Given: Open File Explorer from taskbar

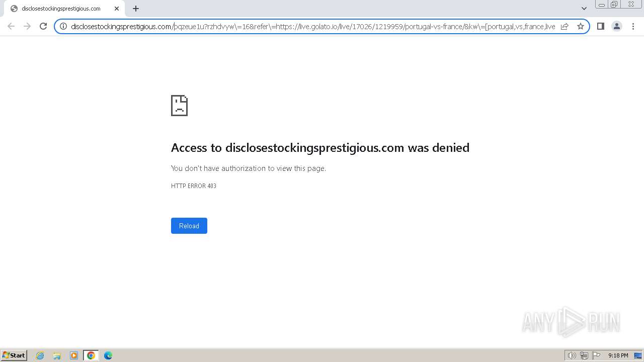Looking at the screenshot, I should click(x=57, y=355).
